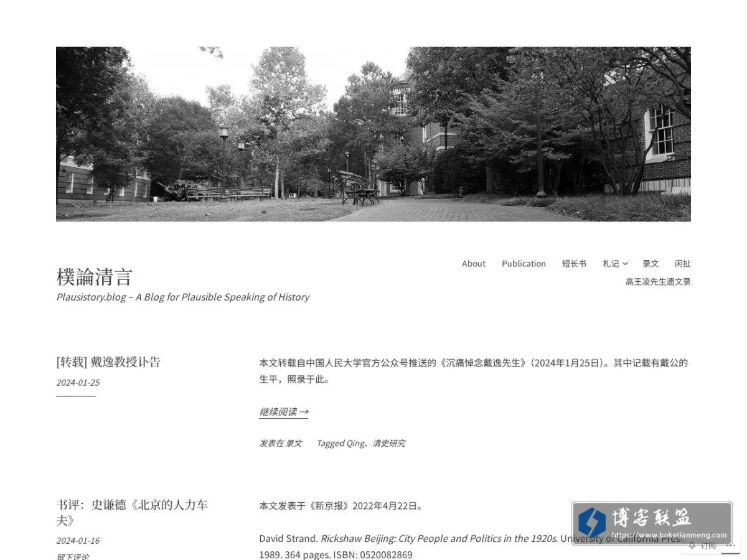Open the Qing tag

(355, 444)
